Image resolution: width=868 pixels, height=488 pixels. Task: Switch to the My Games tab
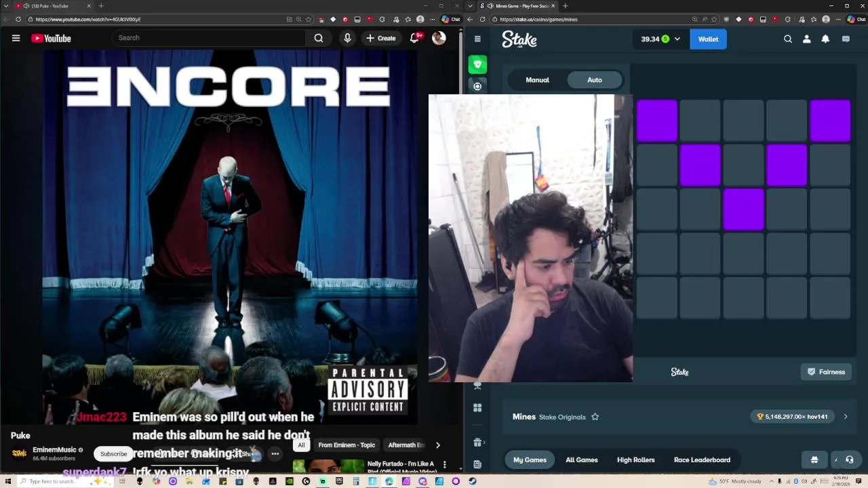pyautogui.click(x=530, y=460)
